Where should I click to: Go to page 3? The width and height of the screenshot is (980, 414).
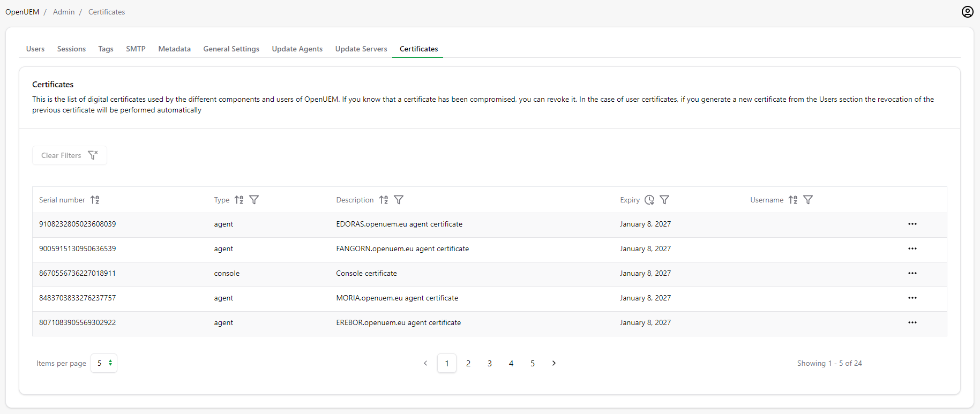point(490,363)
